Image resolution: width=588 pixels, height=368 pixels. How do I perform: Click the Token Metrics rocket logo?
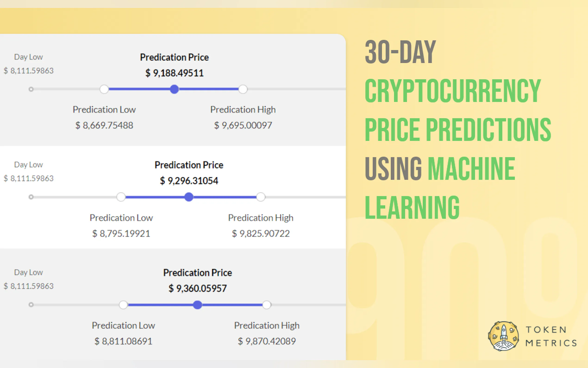504,336
